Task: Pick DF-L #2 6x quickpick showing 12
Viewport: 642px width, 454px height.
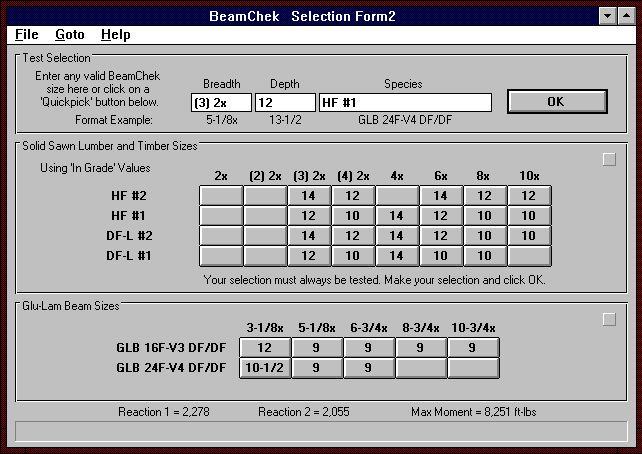Action: click(441, 235)
